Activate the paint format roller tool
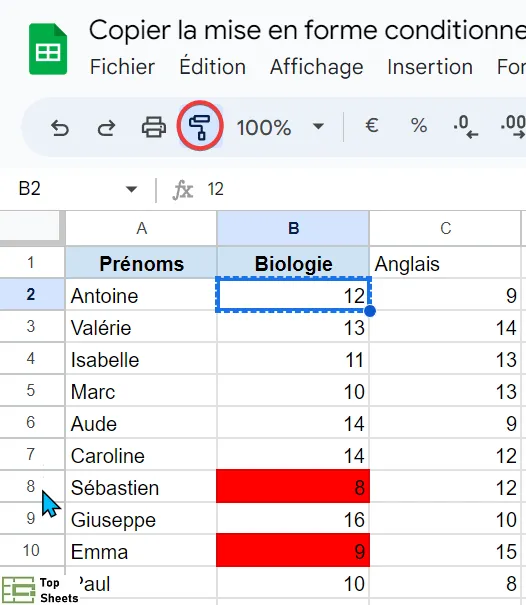This screenshot has width=526, height=605. 200,127
